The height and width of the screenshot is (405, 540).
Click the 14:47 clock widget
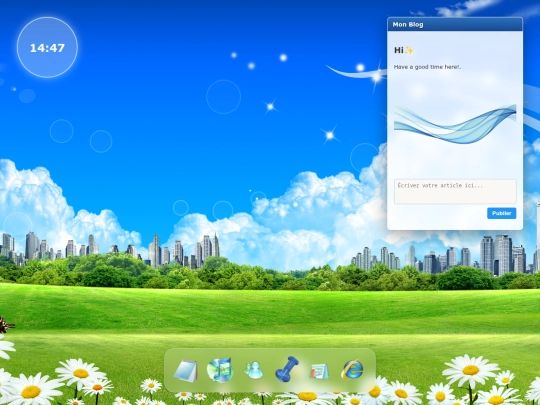47,48
